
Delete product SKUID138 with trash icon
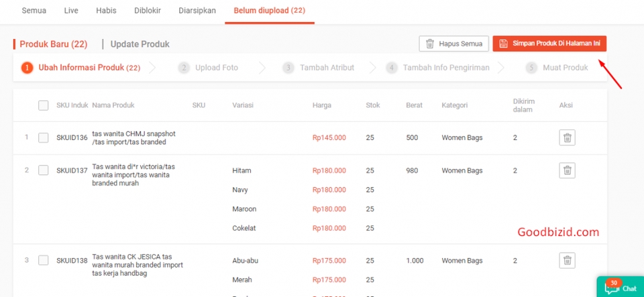click(567, 261)
